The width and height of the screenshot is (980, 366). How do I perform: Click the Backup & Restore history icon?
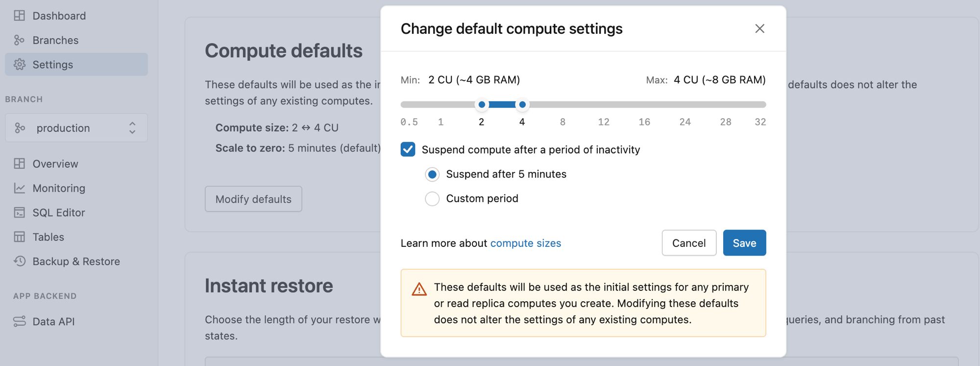tap(20, 261)
